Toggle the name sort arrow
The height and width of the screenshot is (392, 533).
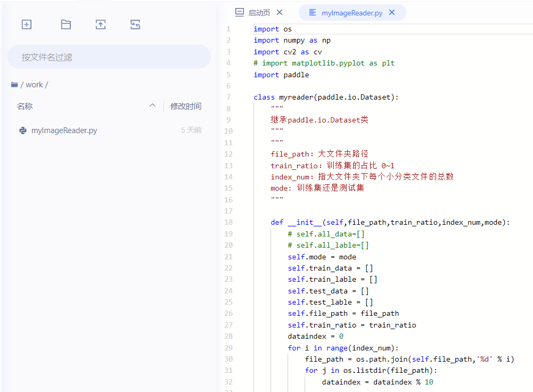pyautogui.click(x=153, y=106)
